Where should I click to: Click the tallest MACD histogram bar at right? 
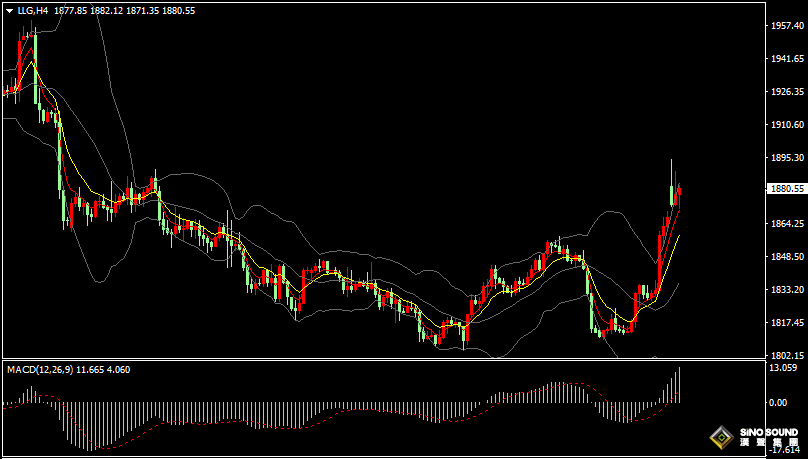[x=679, y=385]
